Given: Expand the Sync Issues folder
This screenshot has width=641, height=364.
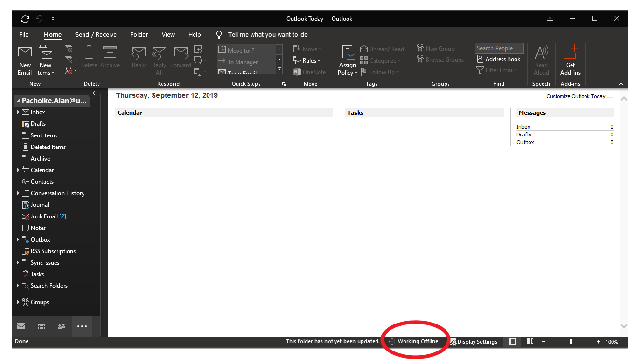Looking at the screenshot, I should tap(18, 263).
